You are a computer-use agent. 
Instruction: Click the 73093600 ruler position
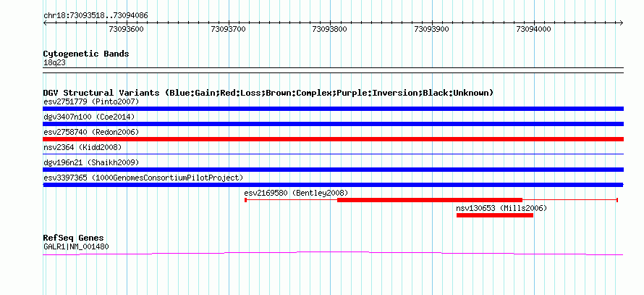[x=126, y=29]
